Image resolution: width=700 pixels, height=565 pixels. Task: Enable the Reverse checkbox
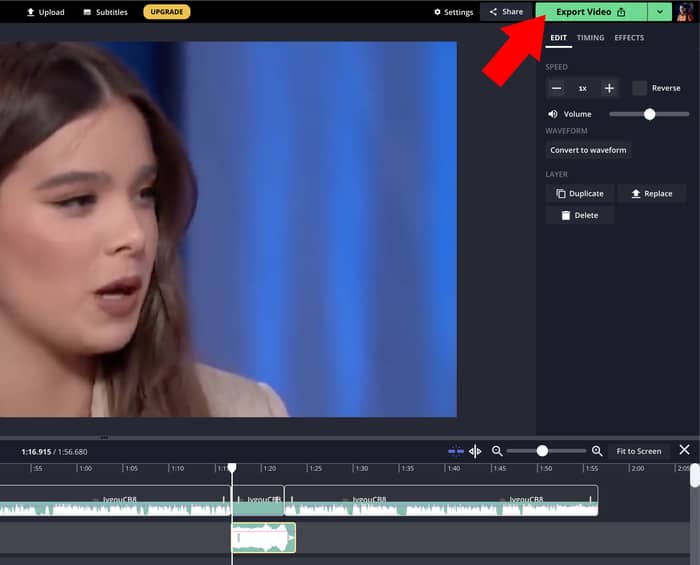pyautogui.click(x=640, y=88)
